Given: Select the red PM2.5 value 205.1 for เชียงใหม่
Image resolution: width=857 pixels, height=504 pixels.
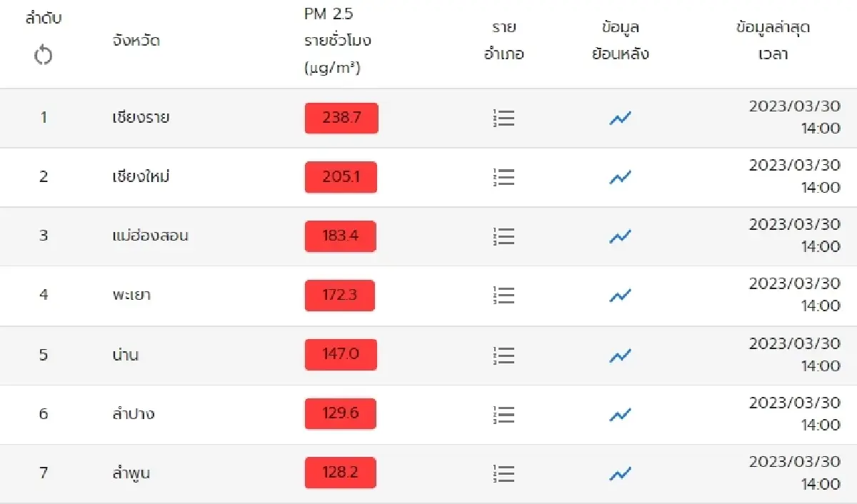Looking at the screenshot, I should 341,177.
